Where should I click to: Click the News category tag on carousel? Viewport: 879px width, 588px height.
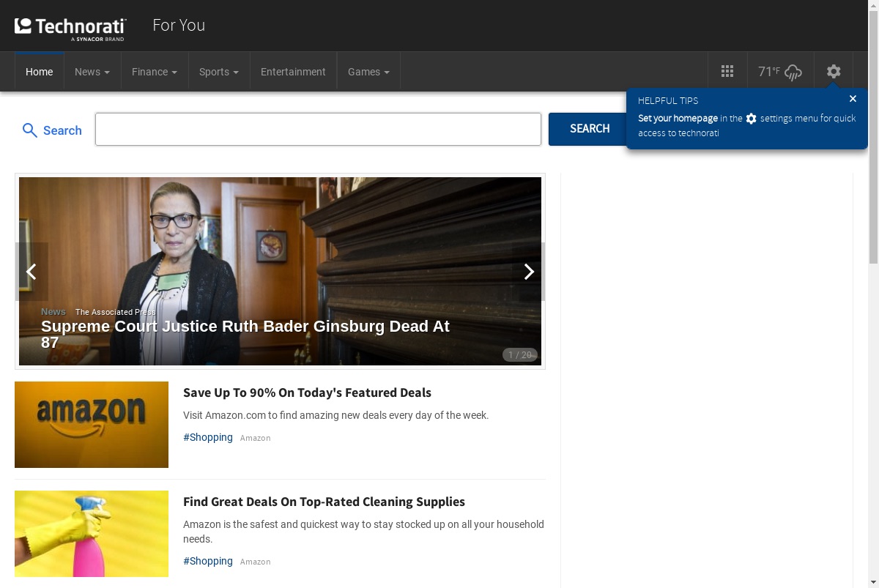tap(53, 312)
